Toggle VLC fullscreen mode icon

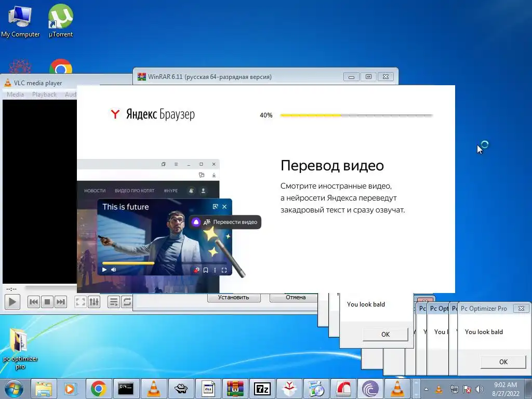81,302
